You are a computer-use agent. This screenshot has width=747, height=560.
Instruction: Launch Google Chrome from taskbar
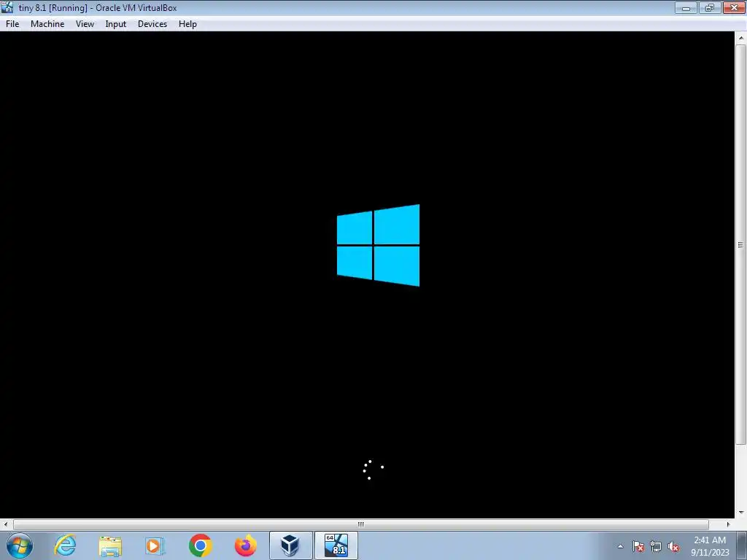click(200, 545)
